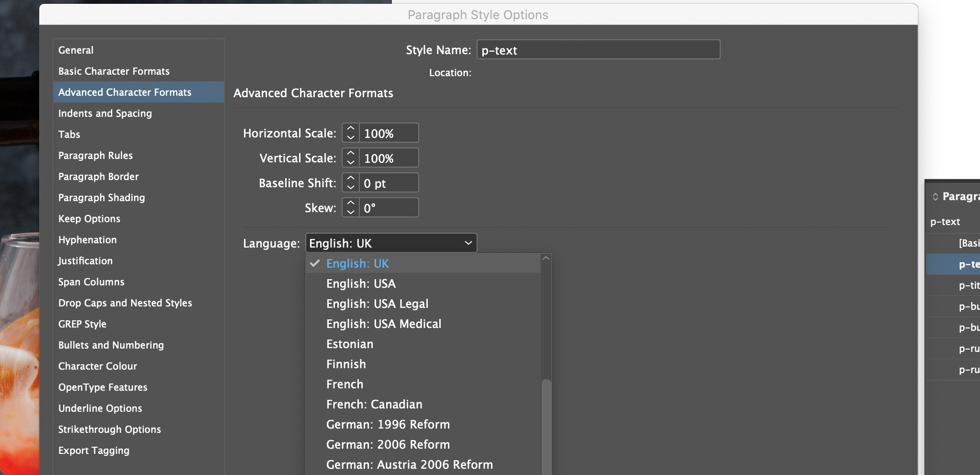
Task: Open Drop Caps and Nested Styles settings
Action: tap(125, 303)
